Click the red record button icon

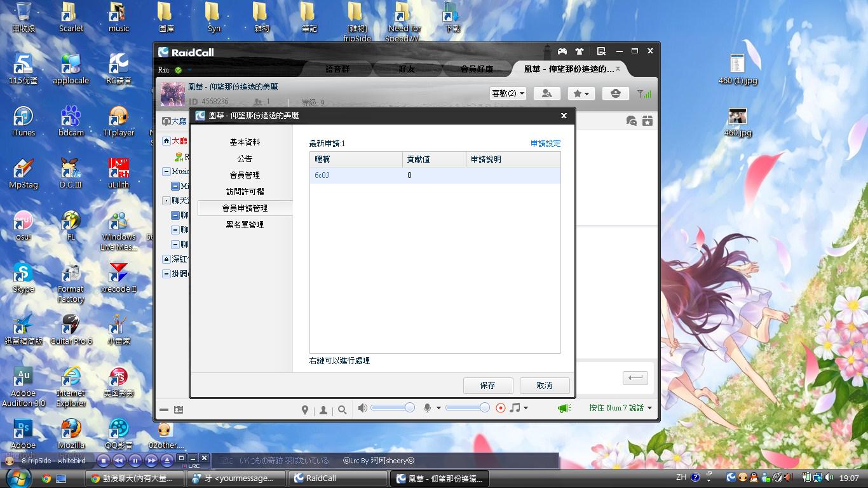[501, 408]
